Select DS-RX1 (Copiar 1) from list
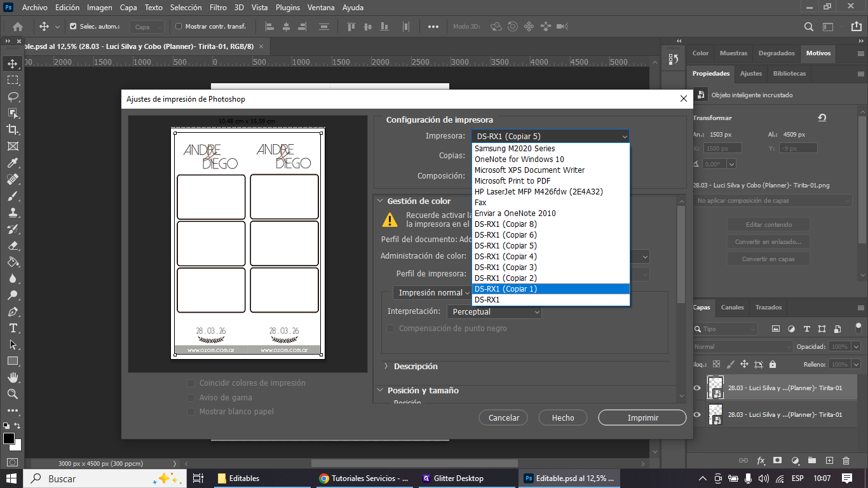The width and height of the screenshot is (868, 488). (x=551, y=289)
